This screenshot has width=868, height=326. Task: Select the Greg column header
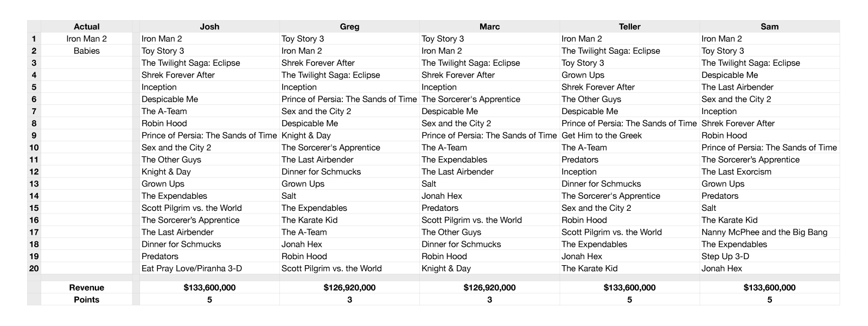[349, 27]
